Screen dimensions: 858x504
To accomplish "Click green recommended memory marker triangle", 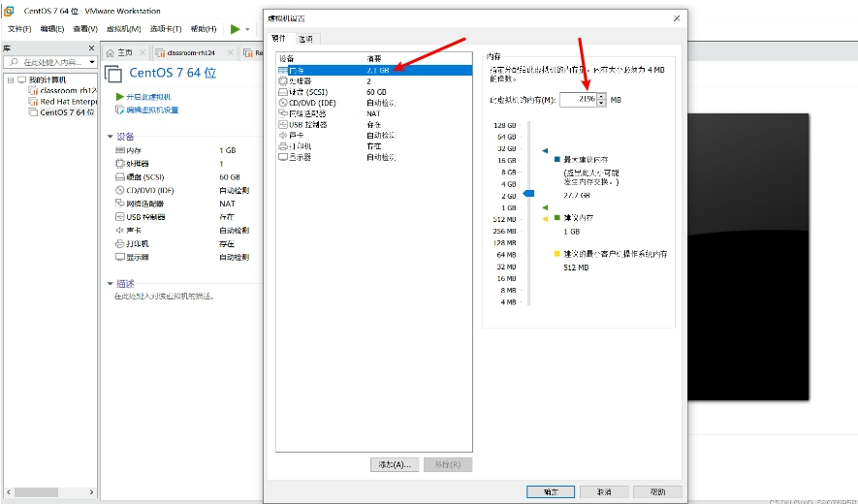I will coord(545,207).
